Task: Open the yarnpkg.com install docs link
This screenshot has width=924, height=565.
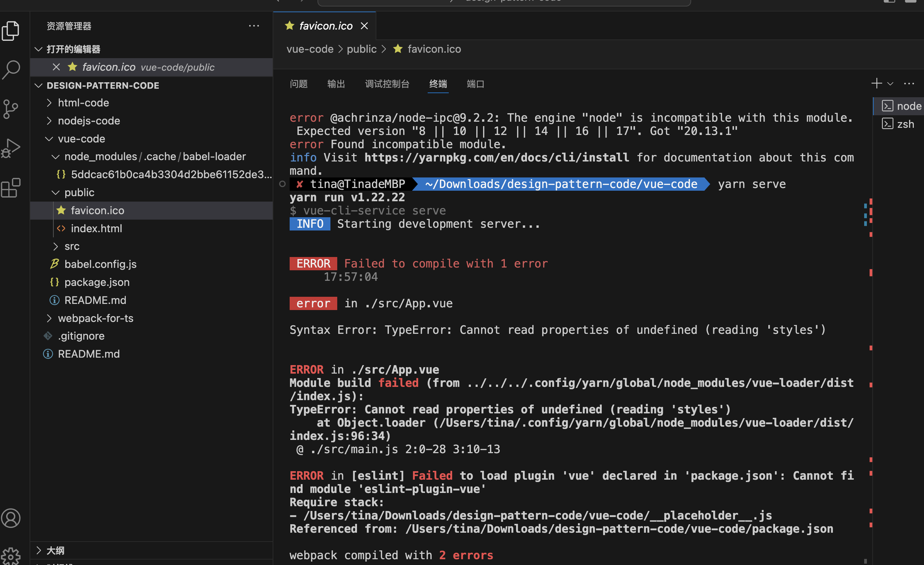Action: tap(496, 157)
